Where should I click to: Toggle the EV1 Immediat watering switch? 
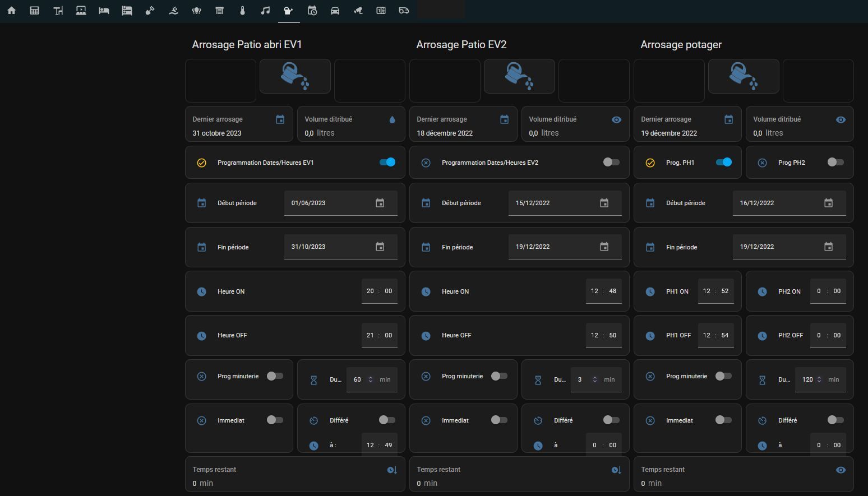(x=275, y=420)
